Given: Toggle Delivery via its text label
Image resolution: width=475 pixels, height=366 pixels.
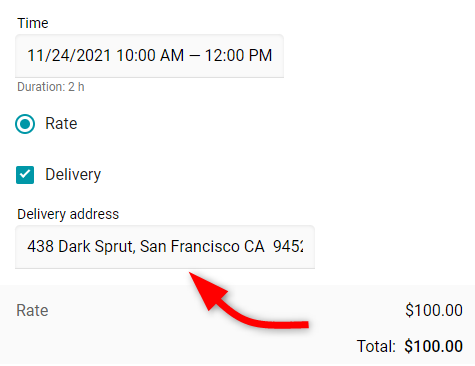Looking at the screenshot, I should pyautogui.click(x=73, y=175).
